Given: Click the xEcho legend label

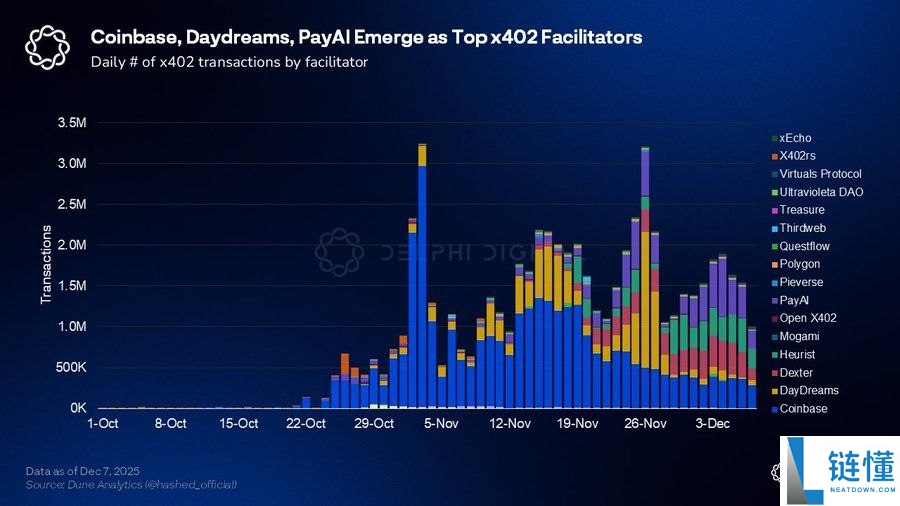Looking at the screenshot, I should point(796,138).
